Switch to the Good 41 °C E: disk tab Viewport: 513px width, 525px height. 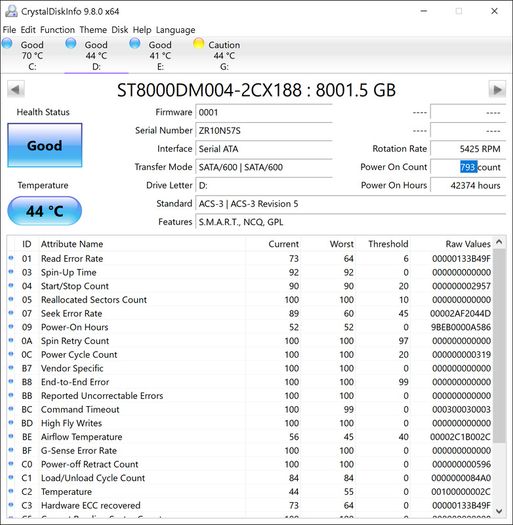point(160,55)
